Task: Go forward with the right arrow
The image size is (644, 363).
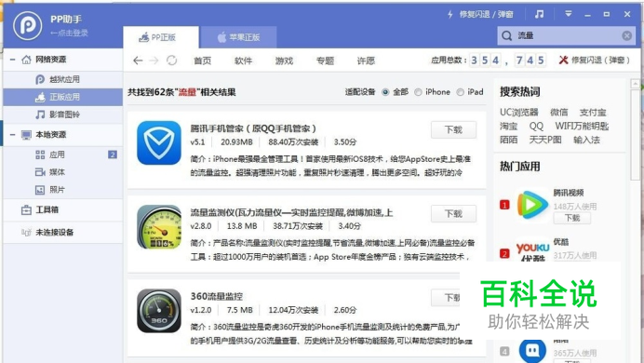Action: (x=154, y=60)
